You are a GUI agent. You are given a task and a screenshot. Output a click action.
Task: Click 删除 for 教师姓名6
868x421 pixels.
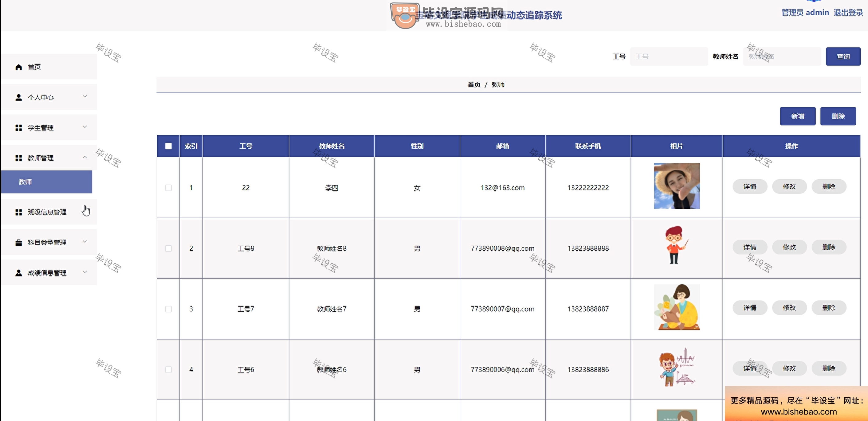(829, 368)
